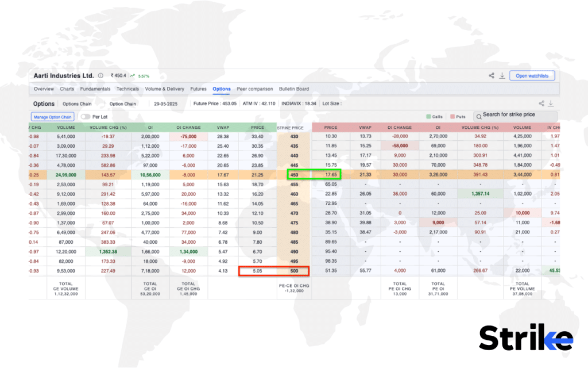Select strike price 485
The image size is (588, 368).
tap(294, 242)
